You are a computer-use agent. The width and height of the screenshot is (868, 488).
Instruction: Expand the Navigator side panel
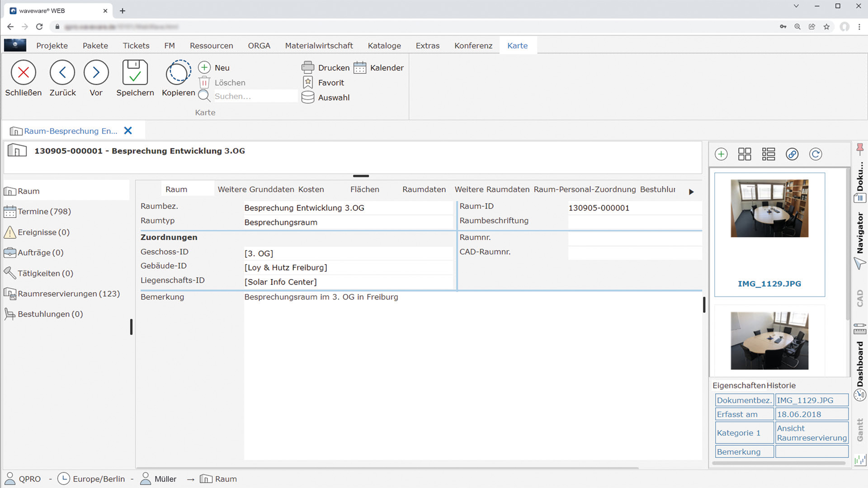860,233
